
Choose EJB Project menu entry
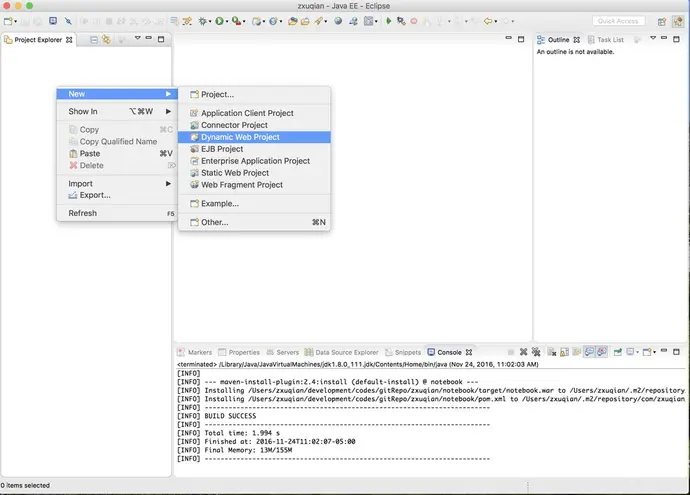[x=254, y=149]
